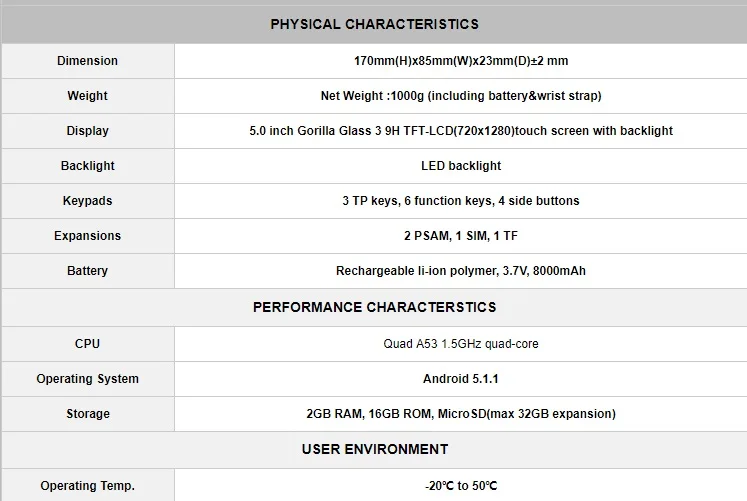Click the PHYSICAL CHARACTERISTICS section header

pos(374,24)
